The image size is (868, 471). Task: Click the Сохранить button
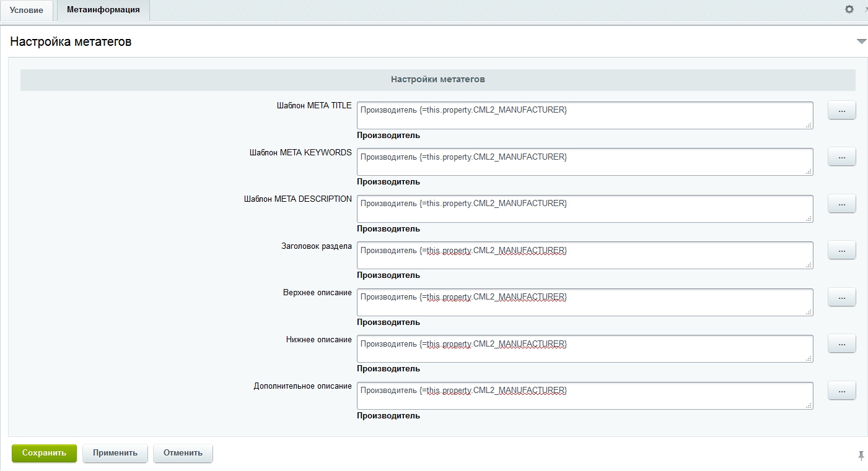pyautogui.click(x=44, y=453)
